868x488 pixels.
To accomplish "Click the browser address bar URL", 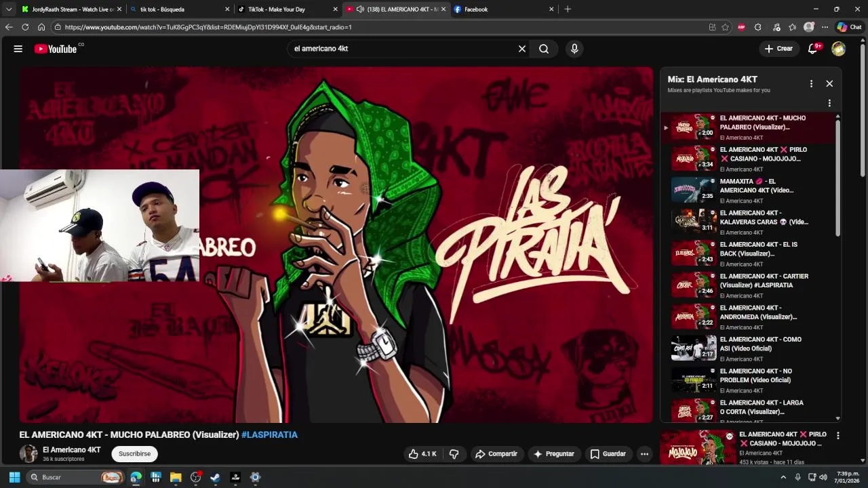I will (208, 27).
